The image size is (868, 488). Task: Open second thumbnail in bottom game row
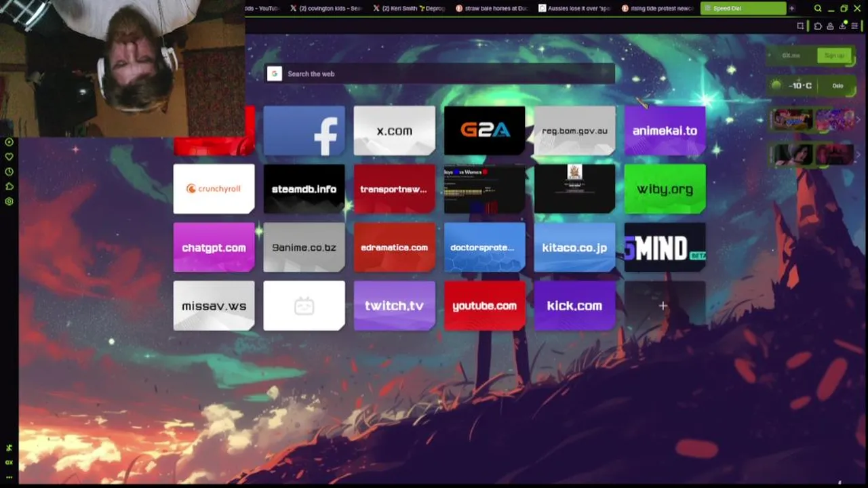834,155
